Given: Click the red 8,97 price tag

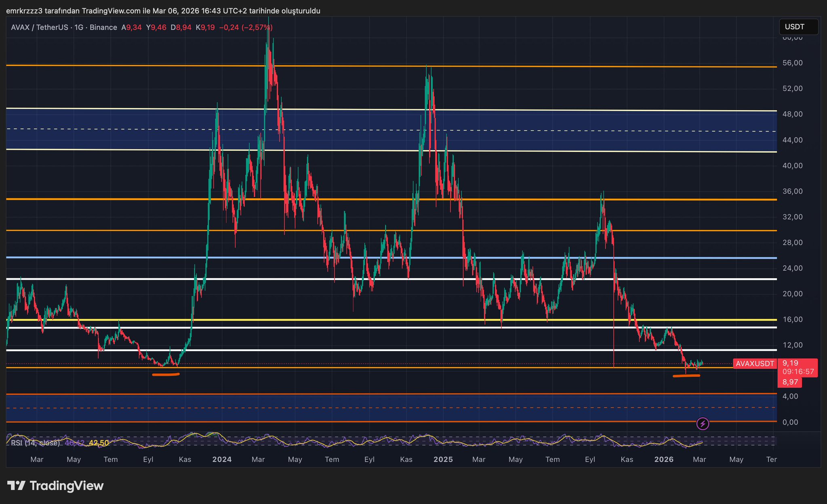Looking at the screenshot, I should (790, 382).
